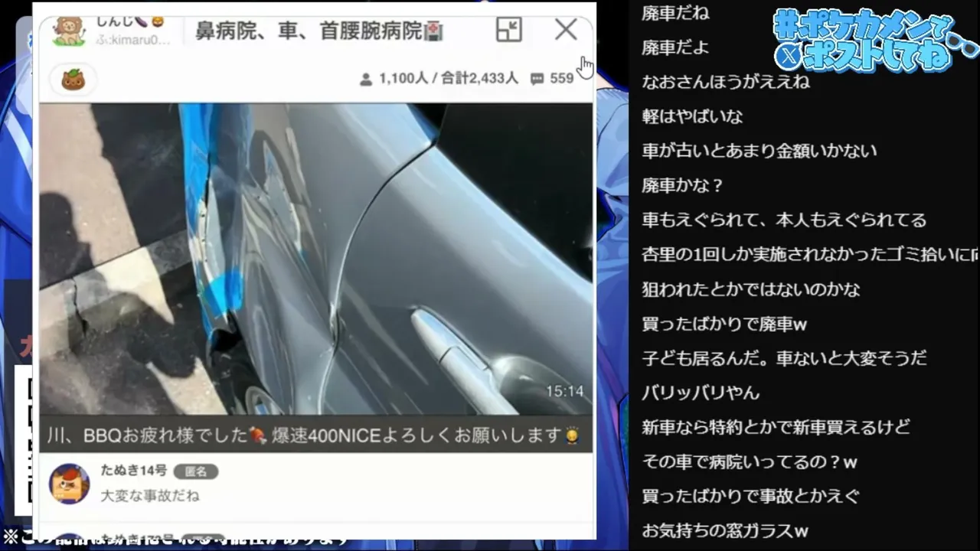Click chat message その車で病院いってるの？w

point(750,462)
